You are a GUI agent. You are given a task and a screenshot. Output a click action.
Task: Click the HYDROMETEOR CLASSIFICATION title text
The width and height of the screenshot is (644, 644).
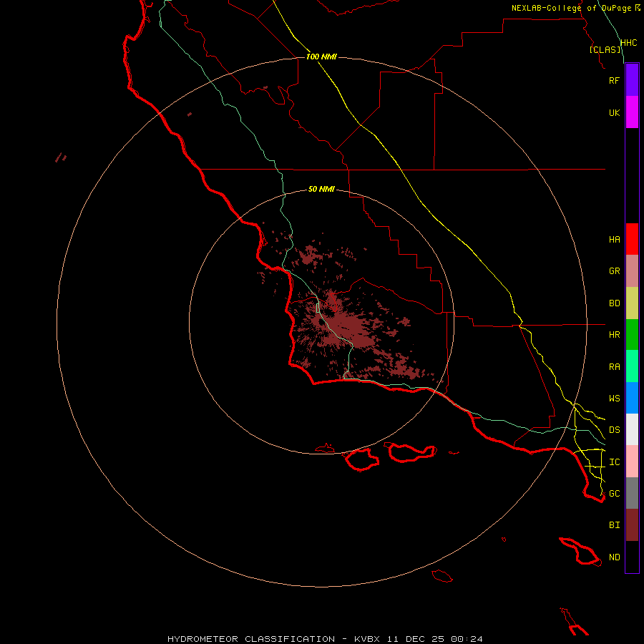(251, 639)
